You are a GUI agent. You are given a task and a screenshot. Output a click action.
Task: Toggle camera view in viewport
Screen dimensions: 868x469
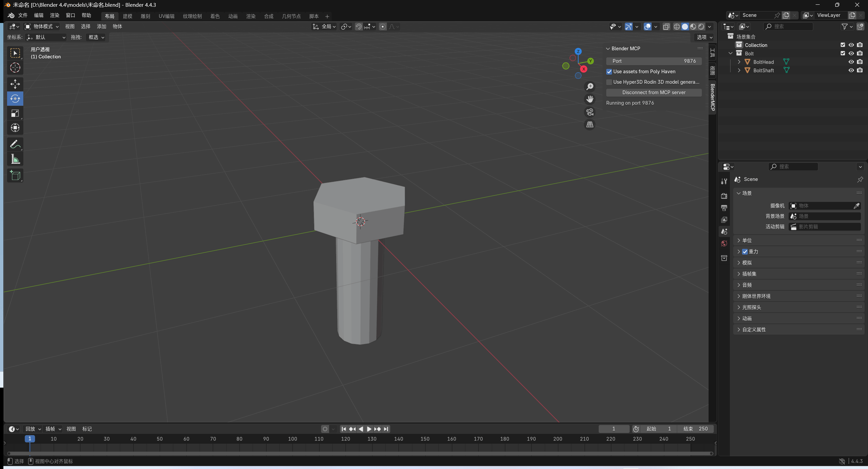pos(590,112)
